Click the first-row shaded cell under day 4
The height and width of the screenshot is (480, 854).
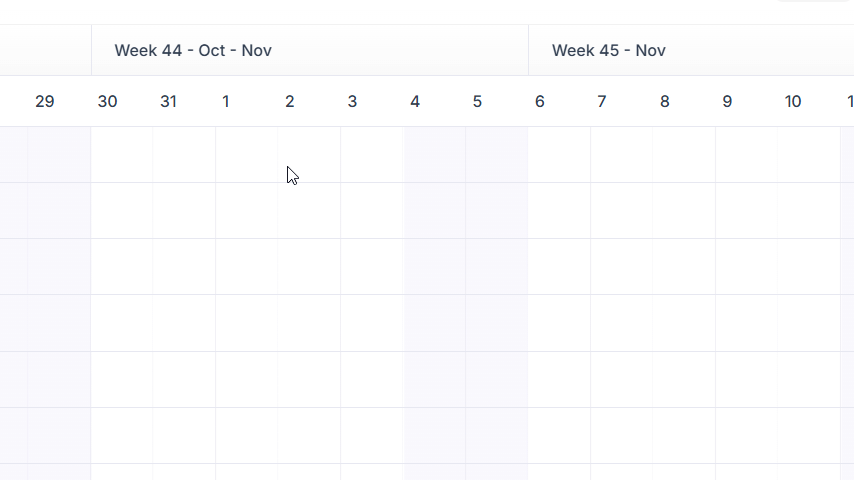click(x=434, y=155)
